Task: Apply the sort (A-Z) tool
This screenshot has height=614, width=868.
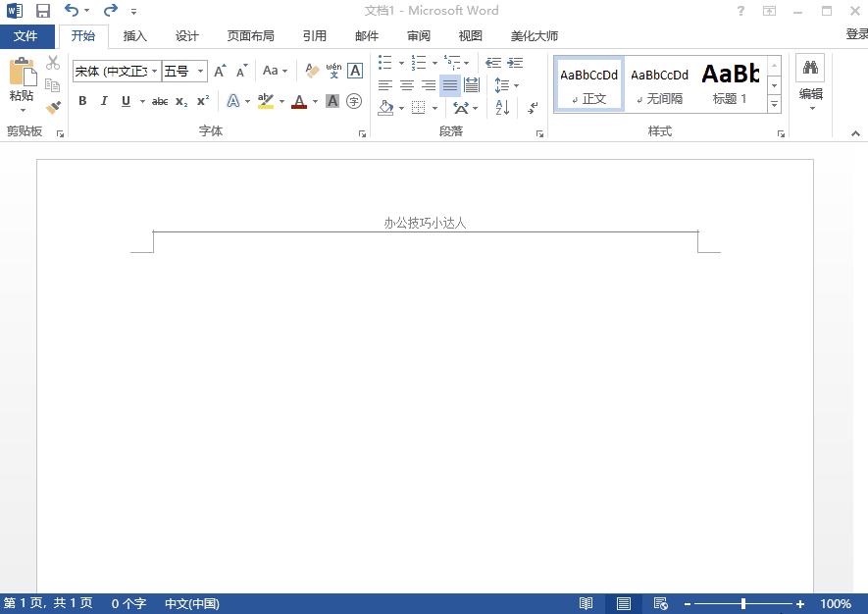Action: (501, 106)
